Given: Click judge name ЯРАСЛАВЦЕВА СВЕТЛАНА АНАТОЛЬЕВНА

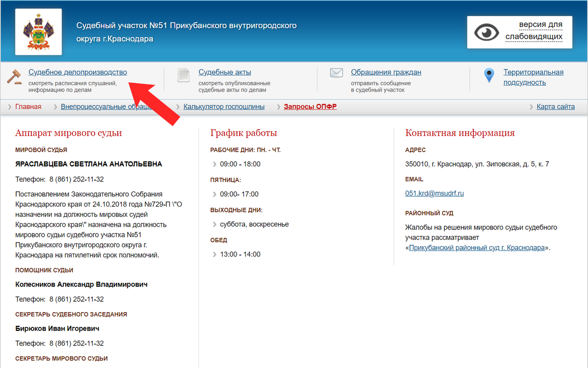Looking at the screenshot, I should coord(89,164).
